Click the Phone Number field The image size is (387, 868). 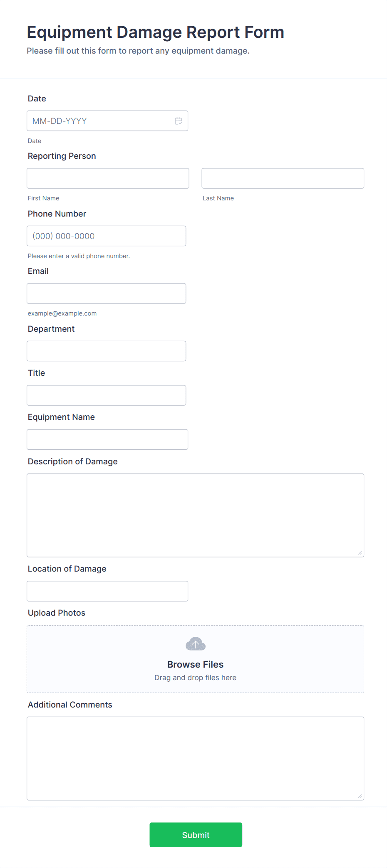point(106,236)
